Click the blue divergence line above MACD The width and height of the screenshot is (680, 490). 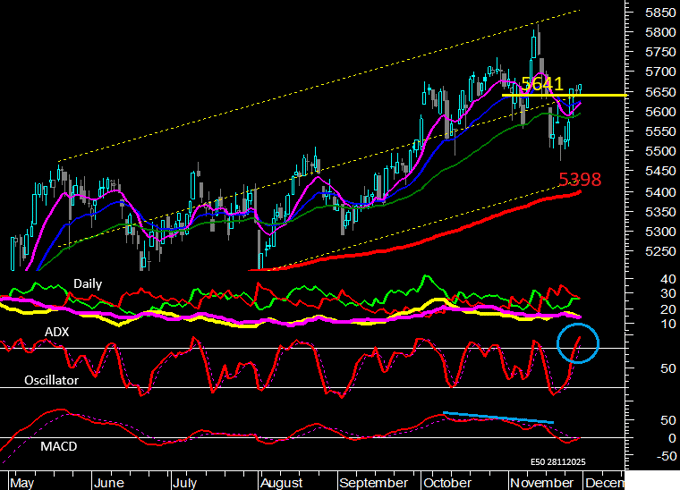[x=497, y=417]
